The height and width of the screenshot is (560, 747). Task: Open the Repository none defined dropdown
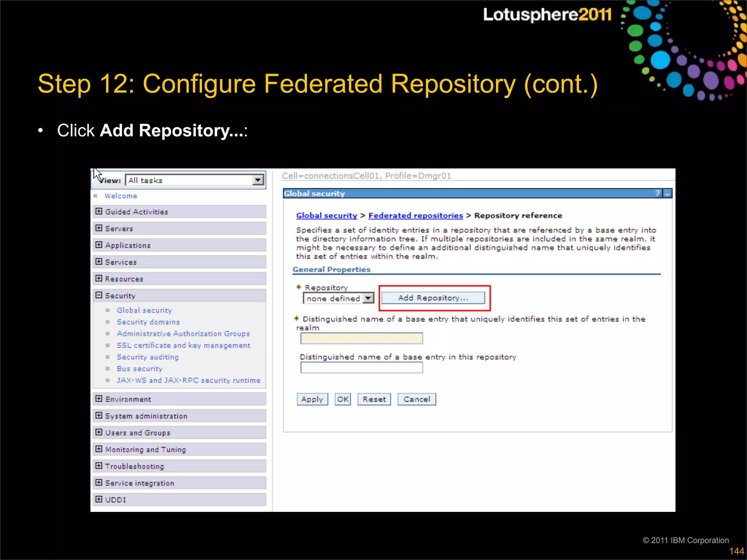338,298
